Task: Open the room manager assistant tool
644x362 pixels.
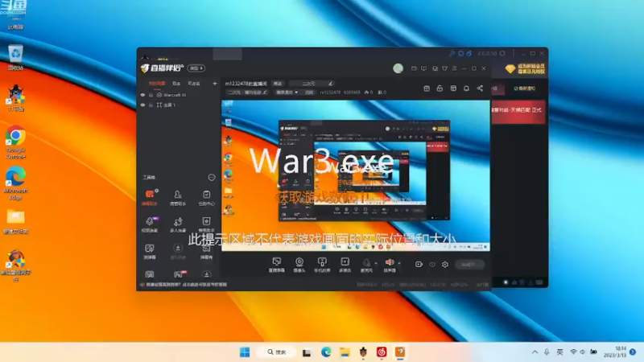Action: pos(178,197)
